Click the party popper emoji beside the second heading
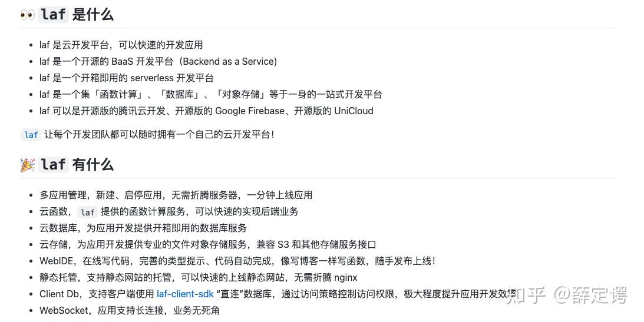The height and width of the screenshot is (322, 644). [x=28, y=165]
